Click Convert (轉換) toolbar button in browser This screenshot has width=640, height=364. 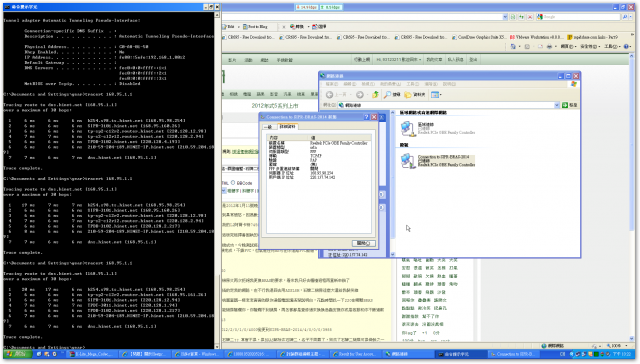(x=297, y=27)
